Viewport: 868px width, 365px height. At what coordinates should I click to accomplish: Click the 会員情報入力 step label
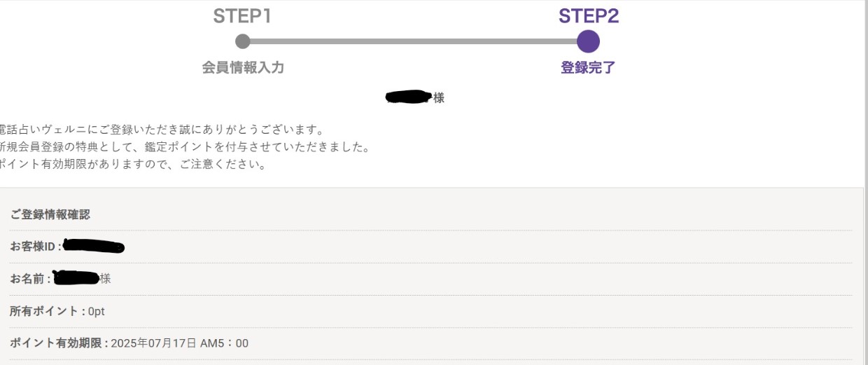click(x=243, y=68)
